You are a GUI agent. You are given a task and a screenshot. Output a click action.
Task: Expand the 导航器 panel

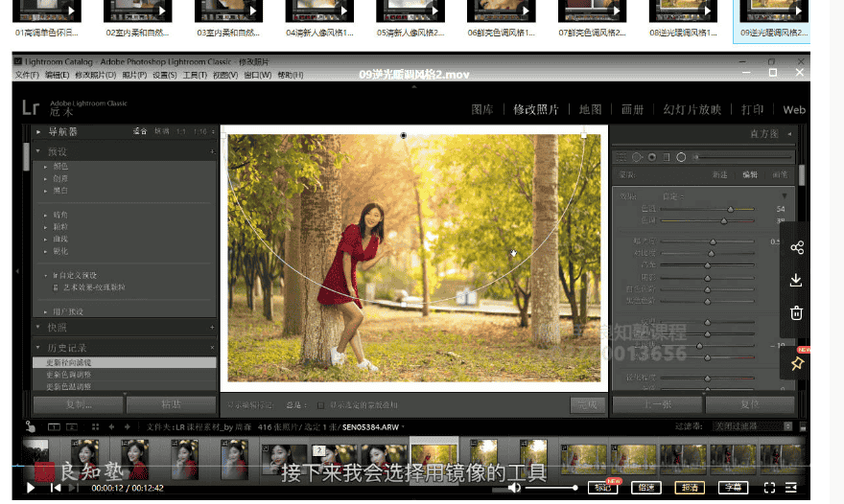click(x=38, y=131)
